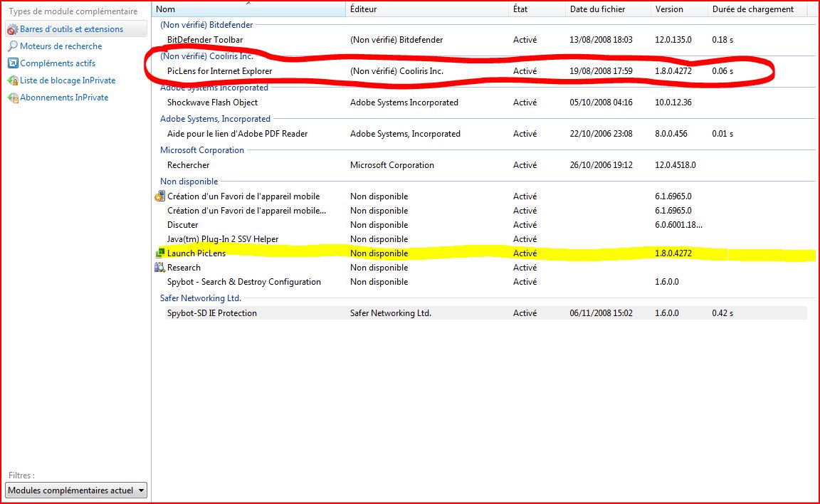Viewport: 820px width, 504px height.
Task: Click the Research add-on icon
Action: (160, 268)
